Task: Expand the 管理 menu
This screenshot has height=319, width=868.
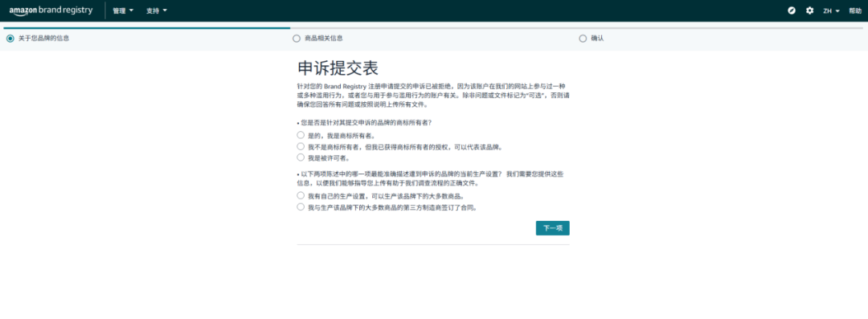Action: click(x=123, y=10)
